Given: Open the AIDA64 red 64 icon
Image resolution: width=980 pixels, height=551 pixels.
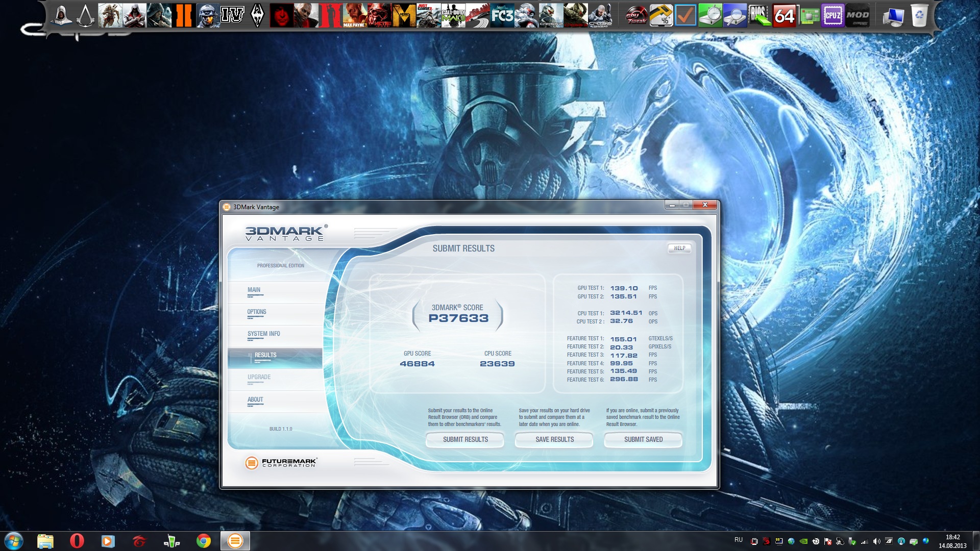Looking at the screenshot, I should pyautogui.click(x=783, y=15).
